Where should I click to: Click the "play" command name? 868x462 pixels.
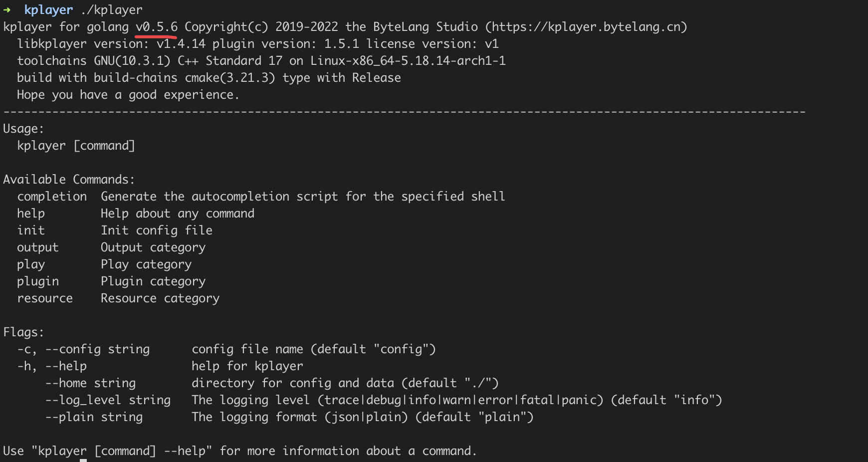(31, 264)
